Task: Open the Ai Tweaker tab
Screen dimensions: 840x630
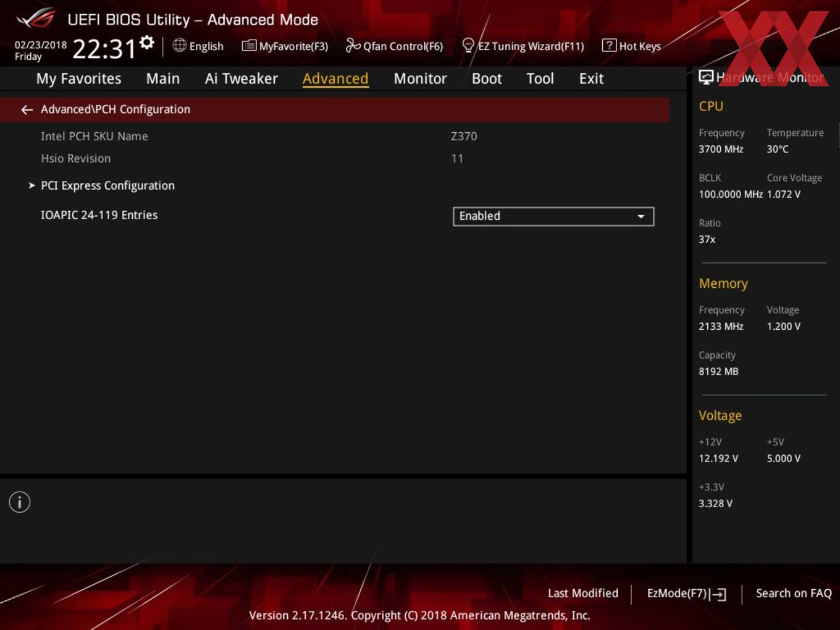Action: pos(241,79)
